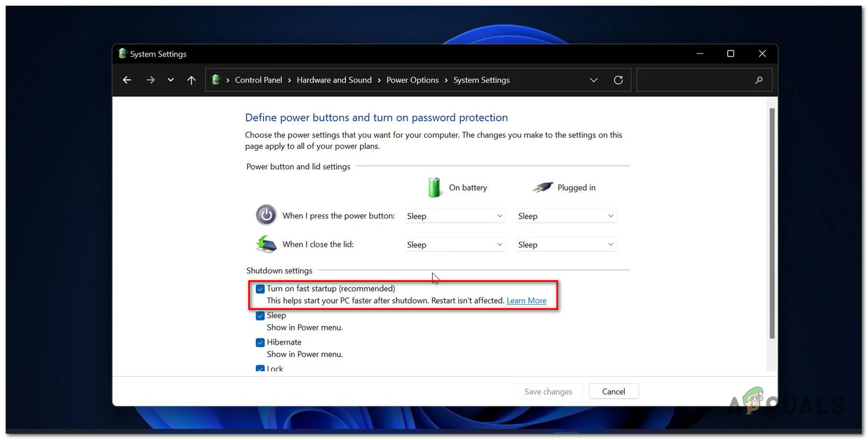
Task: Expand the address bar history chevron
Action: pos(594,80)
